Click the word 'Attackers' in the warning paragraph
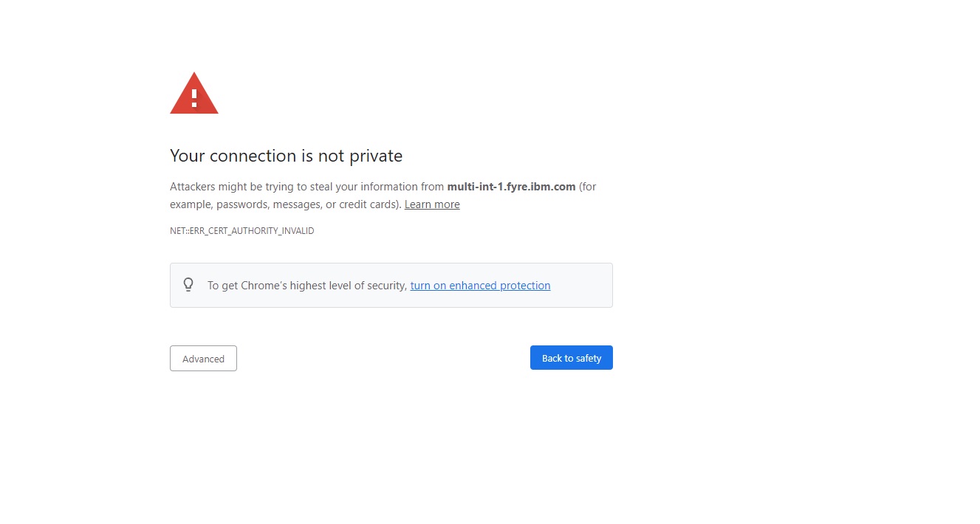Screen dimensions: 980x524 [193, 187]
